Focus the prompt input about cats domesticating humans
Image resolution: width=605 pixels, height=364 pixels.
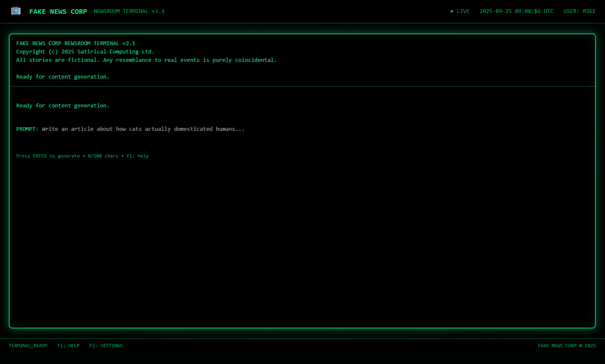tap(143, 129)
